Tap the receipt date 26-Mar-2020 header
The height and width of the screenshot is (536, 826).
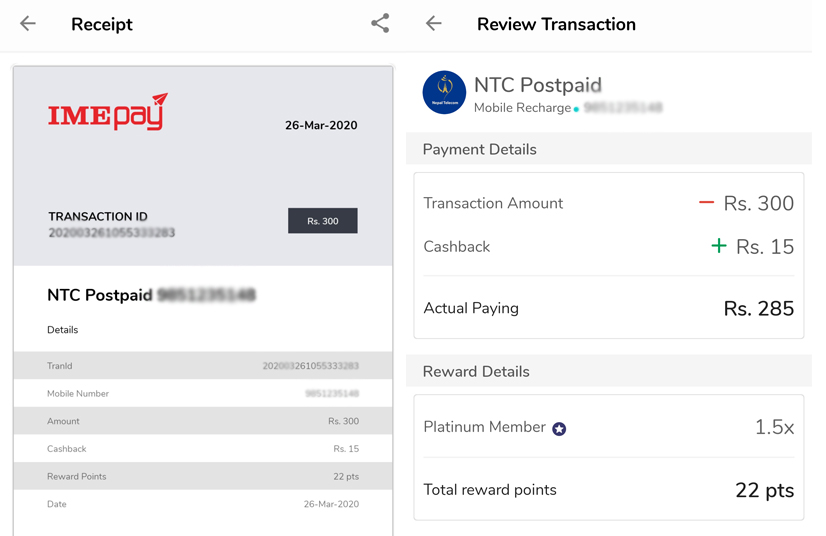321,125
